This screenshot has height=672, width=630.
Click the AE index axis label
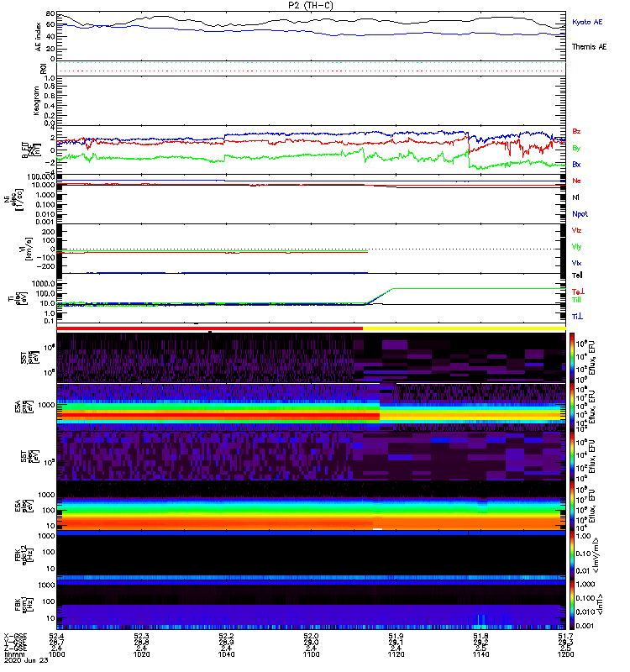click(38, 37)
